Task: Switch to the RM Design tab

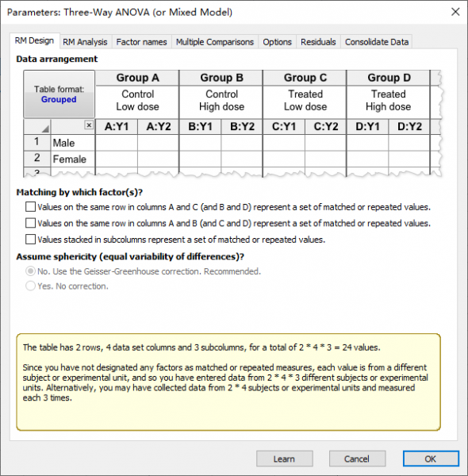Action: [35, 40]
